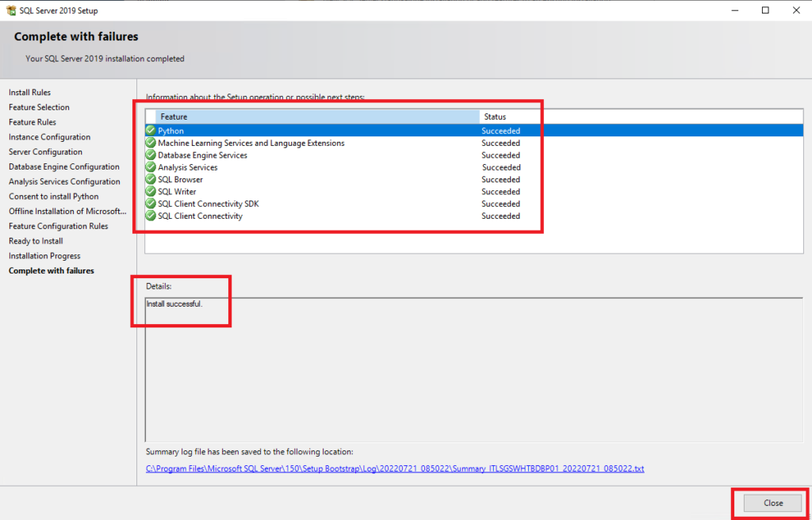Click Consent to install Python step

[x=53, y=197]
